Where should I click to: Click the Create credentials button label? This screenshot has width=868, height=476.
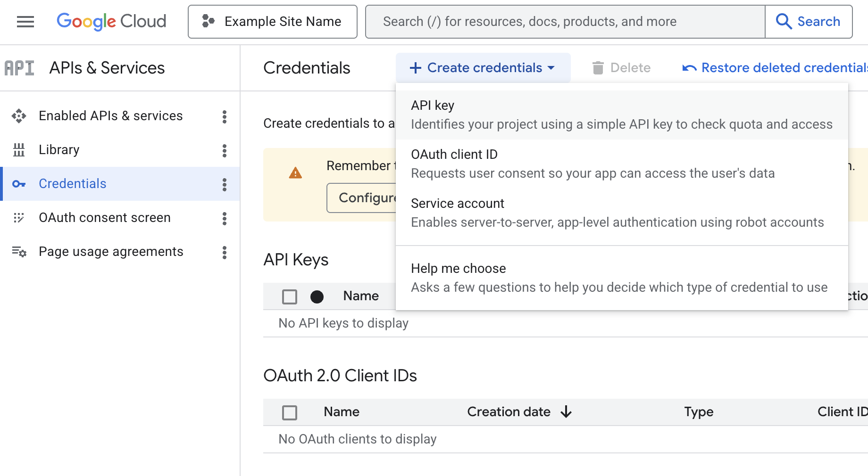pos(484,68)
